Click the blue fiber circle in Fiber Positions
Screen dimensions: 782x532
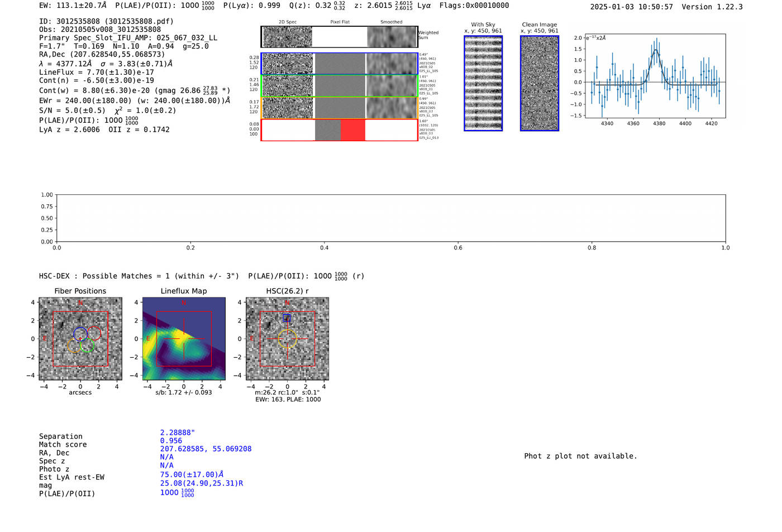(80, 334)
